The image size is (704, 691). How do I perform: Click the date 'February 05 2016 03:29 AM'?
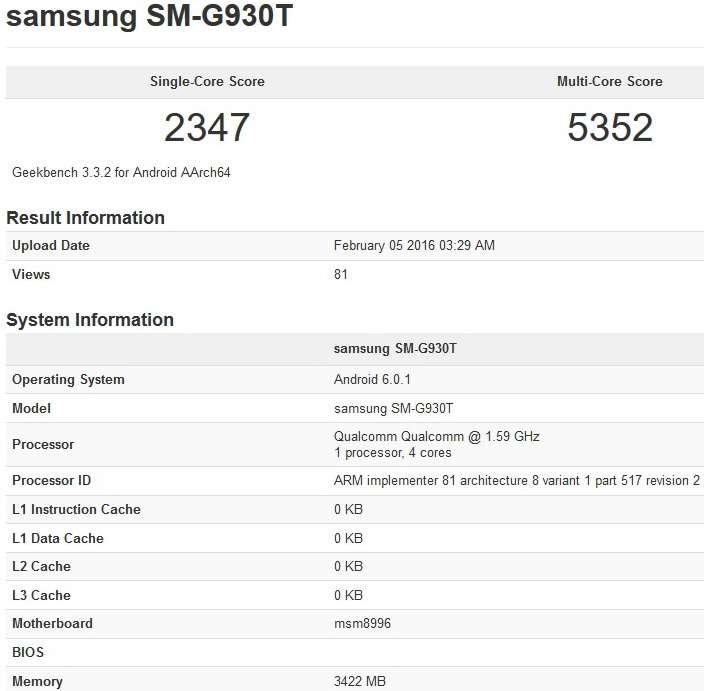click(414, 246)
